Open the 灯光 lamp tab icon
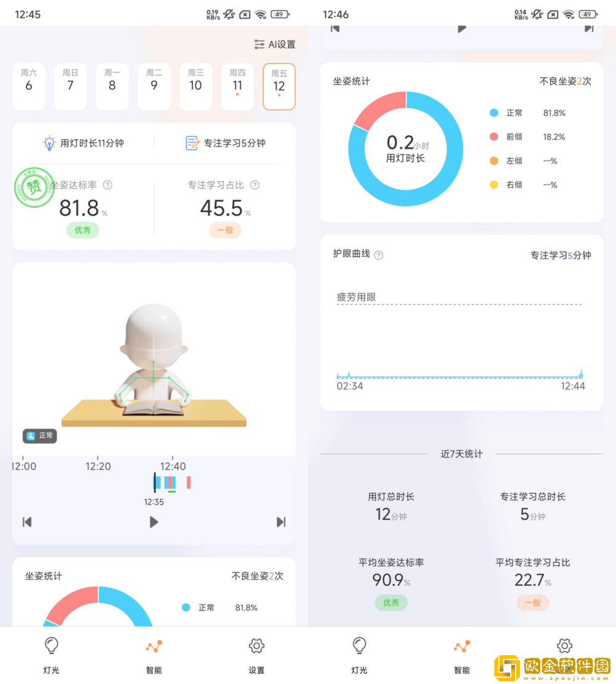Image resolution: width=616 pixels, height=684 pixels. [x=51, y=645]
